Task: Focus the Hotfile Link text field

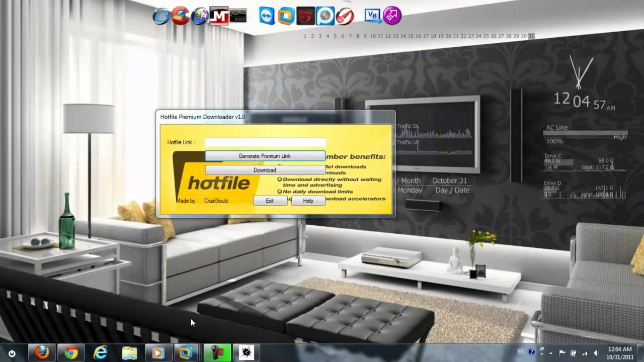Action: 265,142
